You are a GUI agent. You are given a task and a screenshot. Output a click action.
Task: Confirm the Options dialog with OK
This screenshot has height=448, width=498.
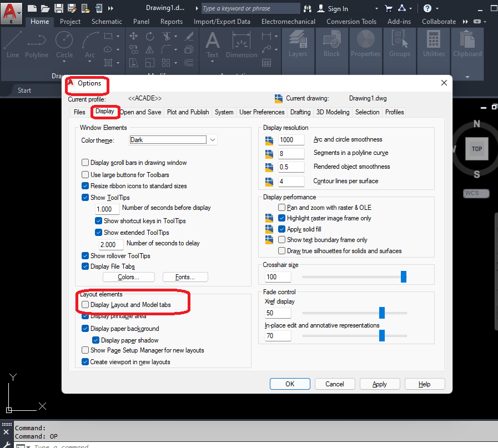point(290,384)
